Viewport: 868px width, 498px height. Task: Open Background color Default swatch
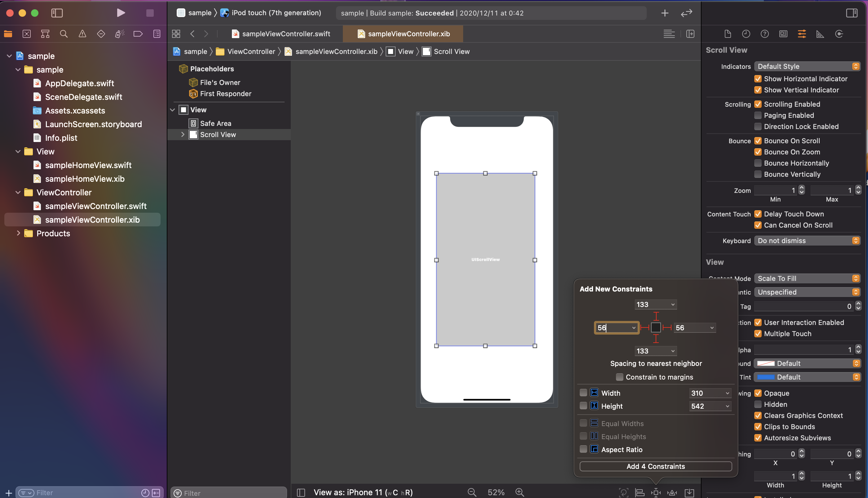tap(766, 363)
